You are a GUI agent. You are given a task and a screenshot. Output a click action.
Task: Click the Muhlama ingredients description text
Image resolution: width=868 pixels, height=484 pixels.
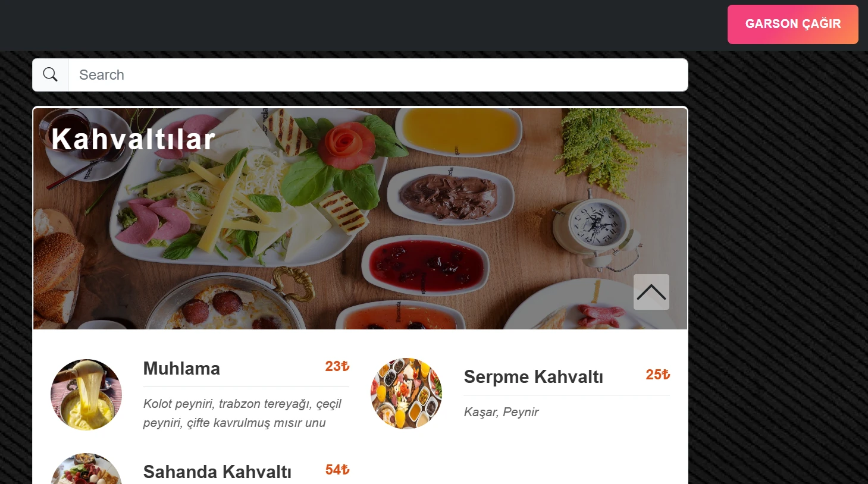242,413
